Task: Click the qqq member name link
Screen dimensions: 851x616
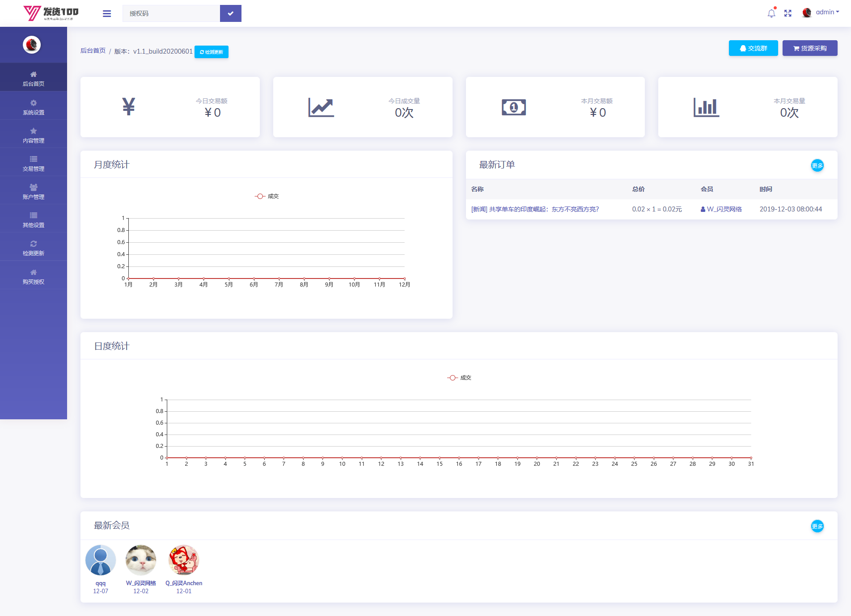Action: [101, 583]
